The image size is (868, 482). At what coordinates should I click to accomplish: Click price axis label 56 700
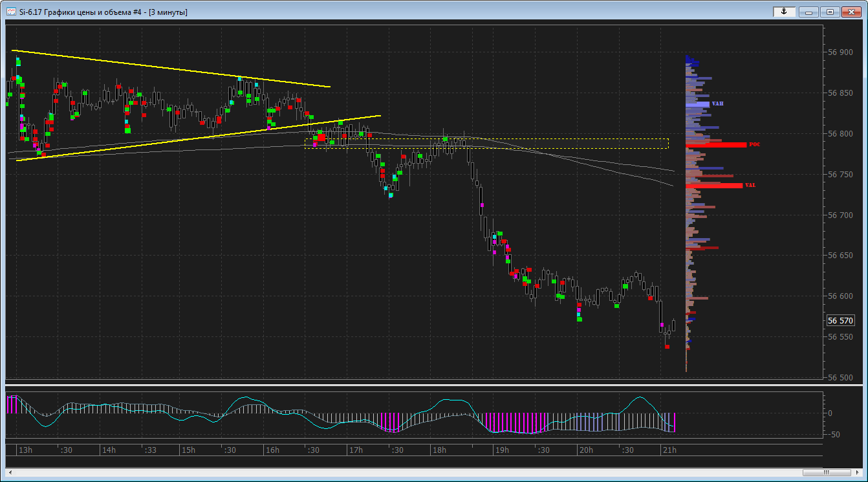point(840,215)
